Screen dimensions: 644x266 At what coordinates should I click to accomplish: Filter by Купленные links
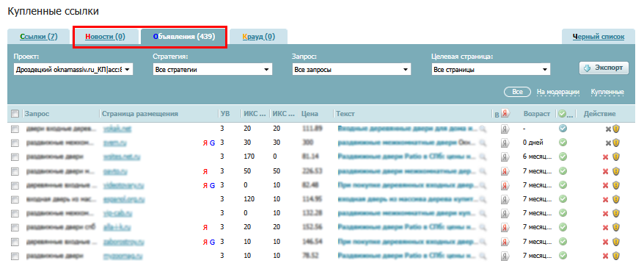pyautogui.click(x=607, y=93)
